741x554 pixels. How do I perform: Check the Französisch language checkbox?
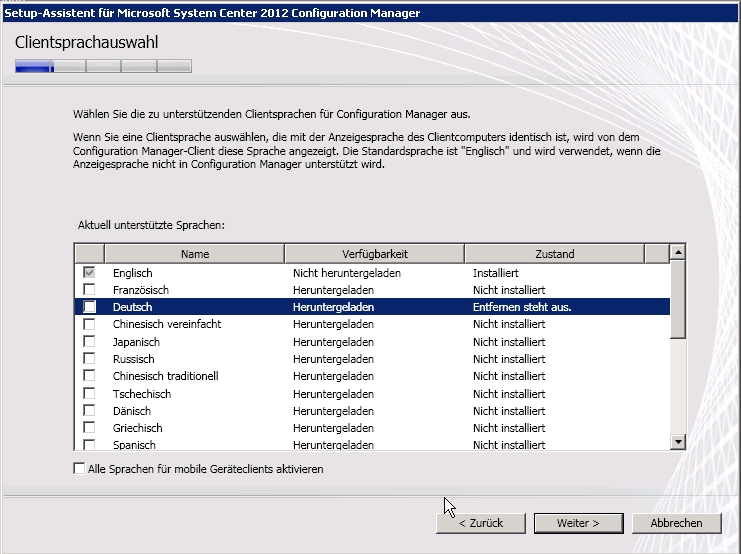point(90,290)
